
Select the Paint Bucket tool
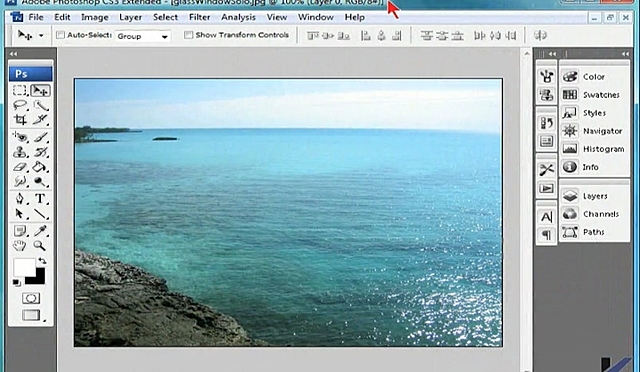click(40, 167)
